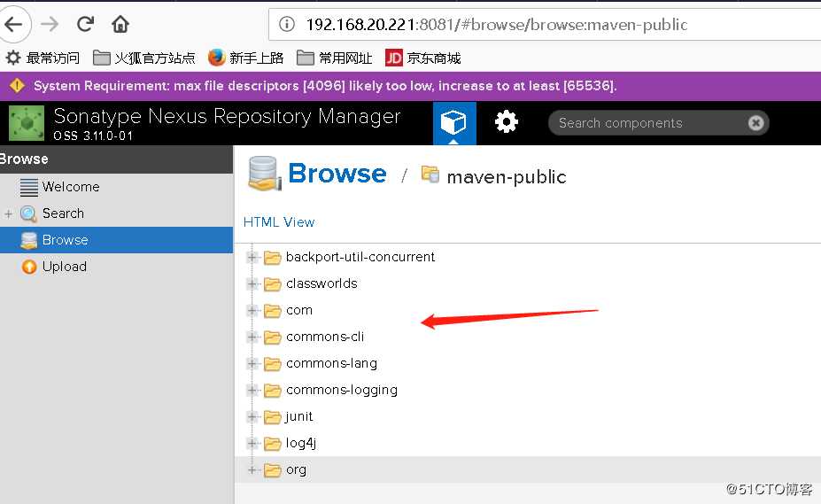
Task: Open the 火狐官方站点 bookmark folder
Action: 144,58
